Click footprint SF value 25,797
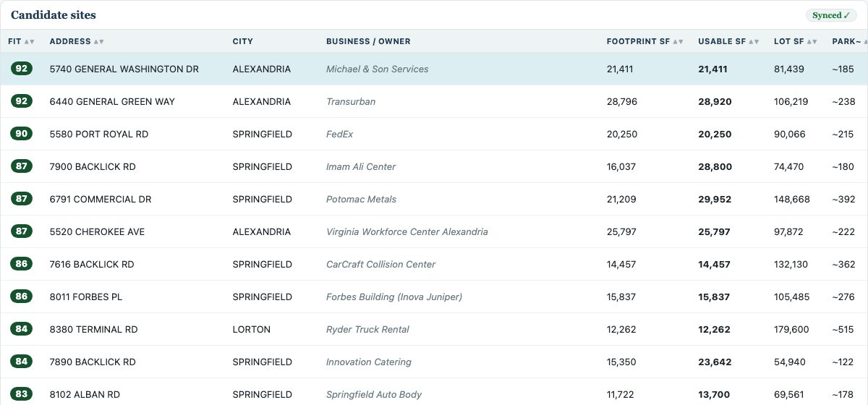868x405 pixels. click(x=622, y=232)
